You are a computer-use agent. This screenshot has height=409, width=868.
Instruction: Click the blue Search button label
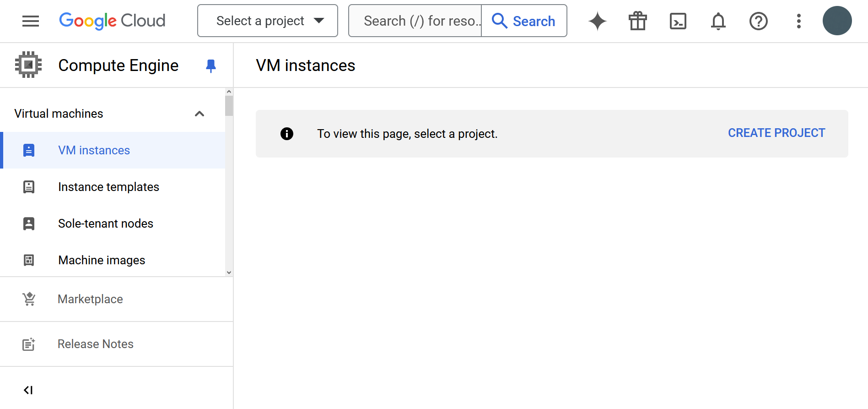coord(534,21)
